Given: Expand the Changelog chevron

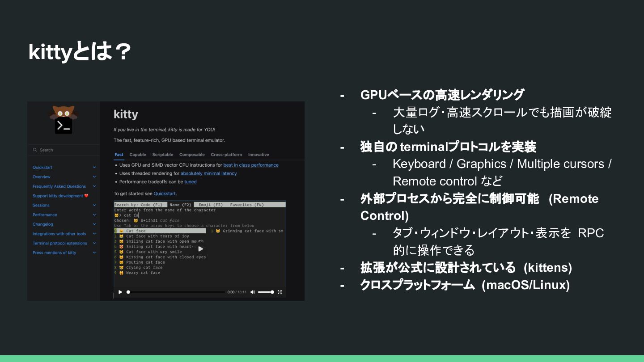Looking at the screenshot, I should (94, 224).
